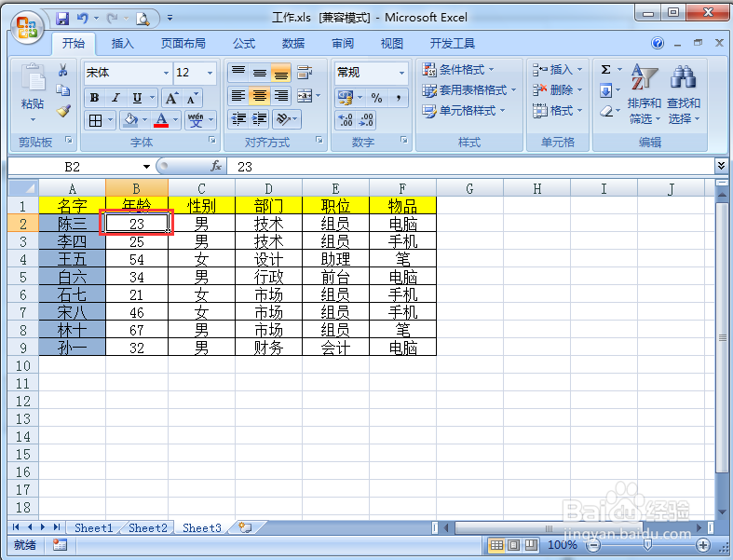Click the Office button logo
This screenshot has height=560, width=733.
(x=27, y=27)
